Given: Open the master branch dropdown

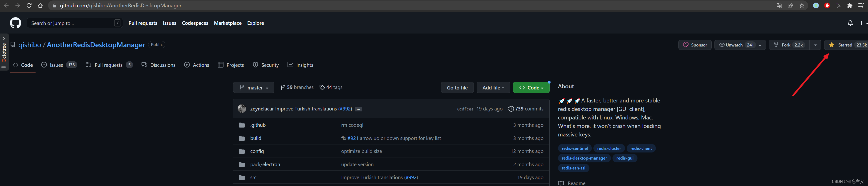Looking at the screenshot, I should pyautogui.click(x=254, y=87).
